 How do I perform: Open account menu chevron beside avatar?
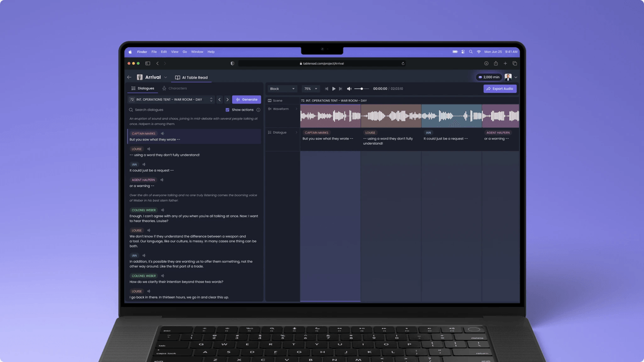pos(516,77)
